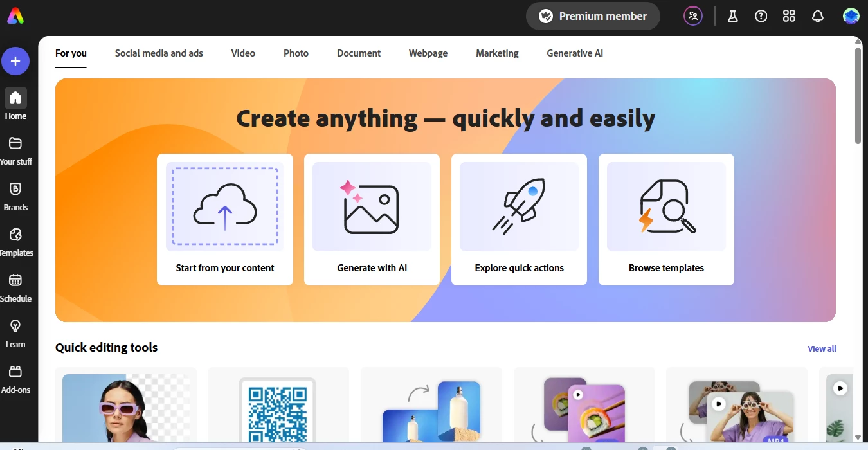Click the Create anything headline text
Viewport: 868px width, 450px height.
(446, 118)
